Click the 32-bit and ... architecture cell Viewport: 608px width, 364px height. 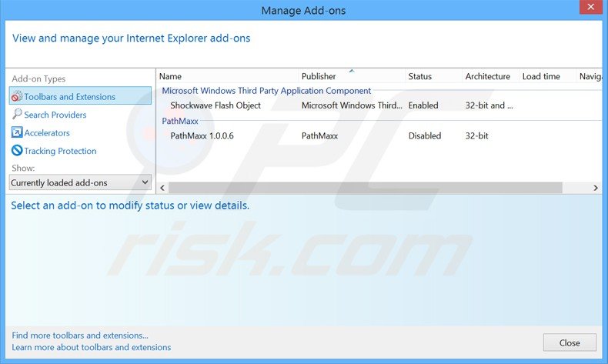point(489,105)
